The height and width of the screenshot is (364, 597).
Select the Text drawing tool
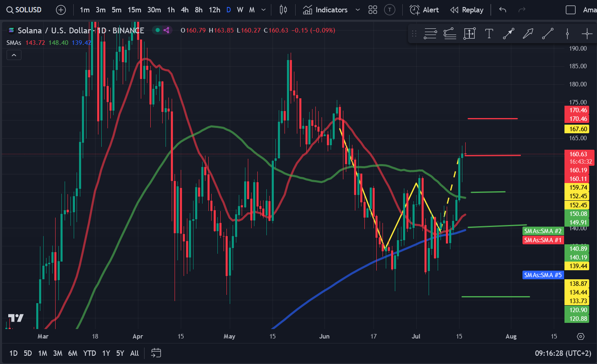pos(489,34)
